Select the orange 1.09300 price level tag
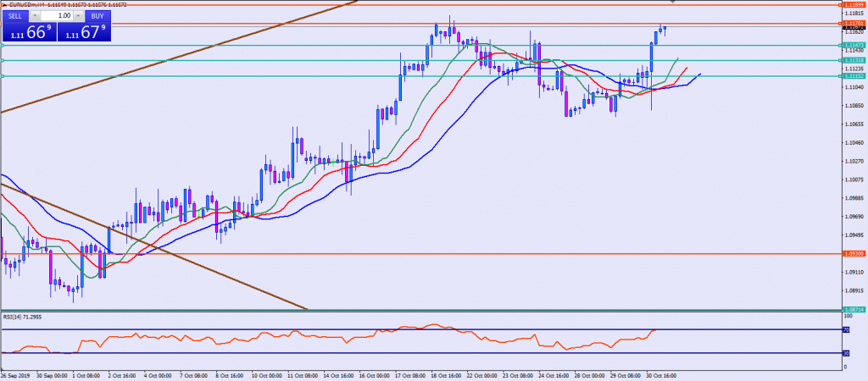 (x=854, y=253)
